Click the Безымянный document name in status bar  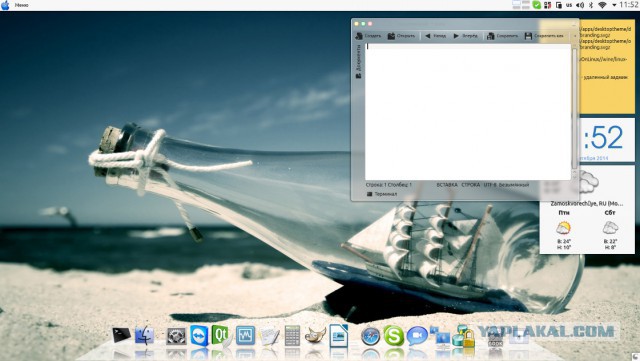pos(514,185)
